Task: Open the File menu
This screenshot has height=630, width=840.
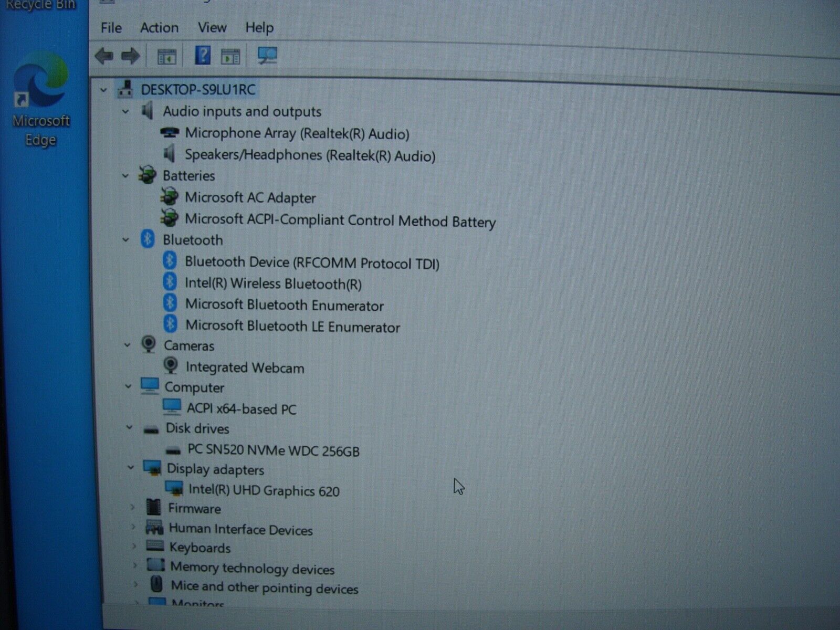Action: tap(111, 27)
